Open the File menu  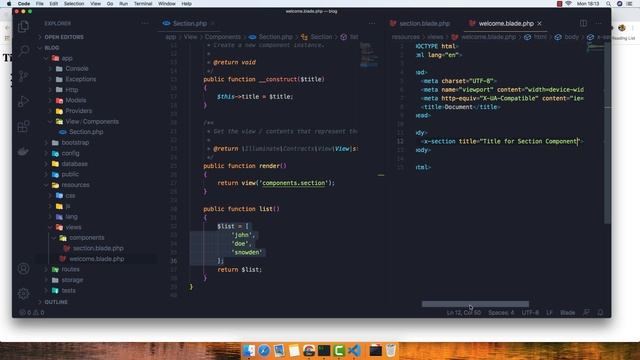(40, 4)
